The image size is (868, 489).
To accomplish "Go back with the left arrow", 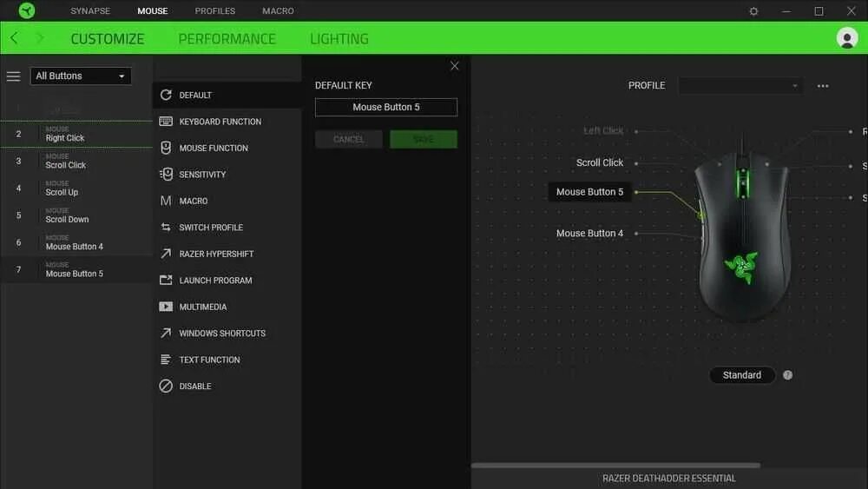I will [x=14, y=38].
